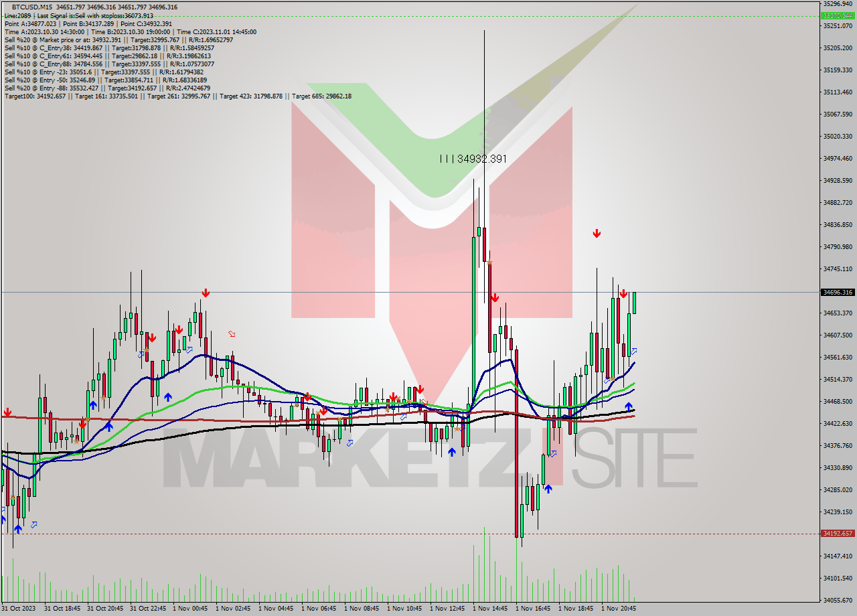Click the 31 Oct 22:45 time label
The image size is (857, 616).
click(x=147, y=609)
